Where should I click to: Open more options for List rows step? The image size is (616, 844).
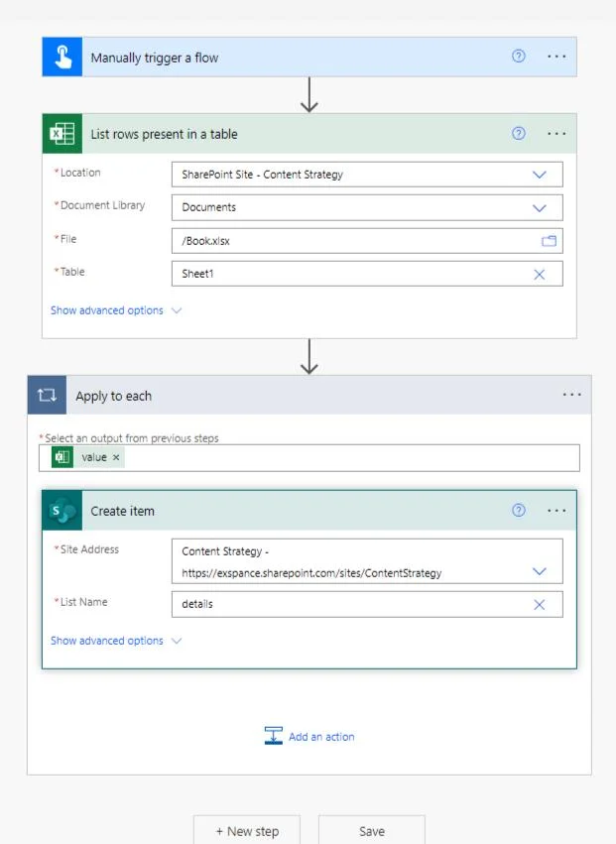click(556, 134)
